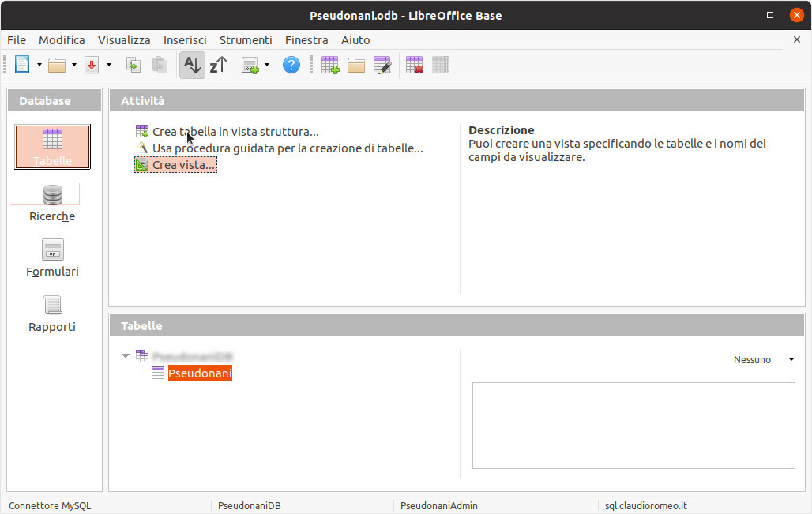This screenshot has width=812, height=514.
Task: Click the Crea vista task
Action: pos(175,165)
